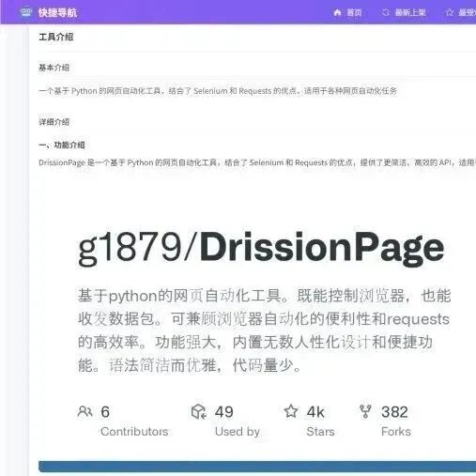Click the refresh icon beside 最新上架
Viewport: 476px width, 476px height.
pyautogui.click(x=386, y=12)
